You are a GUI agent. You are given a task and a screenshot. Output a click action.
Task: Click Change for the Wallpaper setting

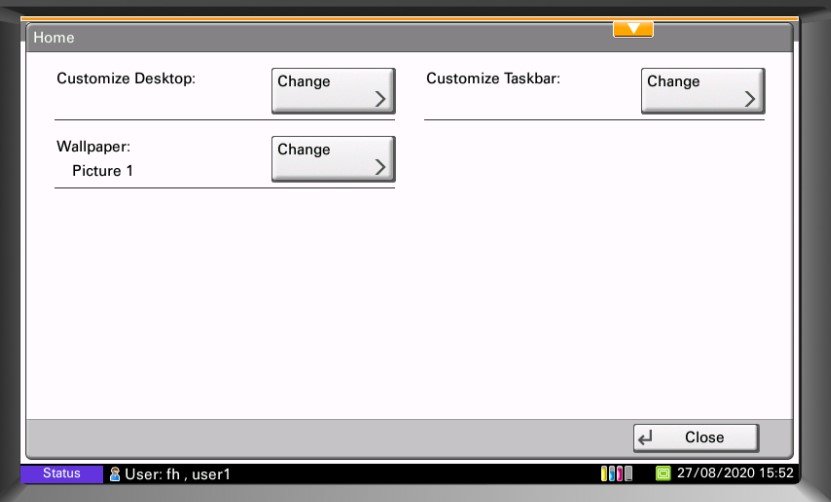tap(333, 159)
